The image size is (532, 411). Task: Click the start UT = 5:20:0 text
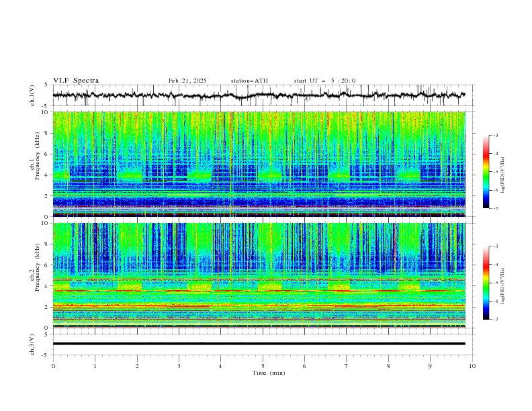pos(324,81)
